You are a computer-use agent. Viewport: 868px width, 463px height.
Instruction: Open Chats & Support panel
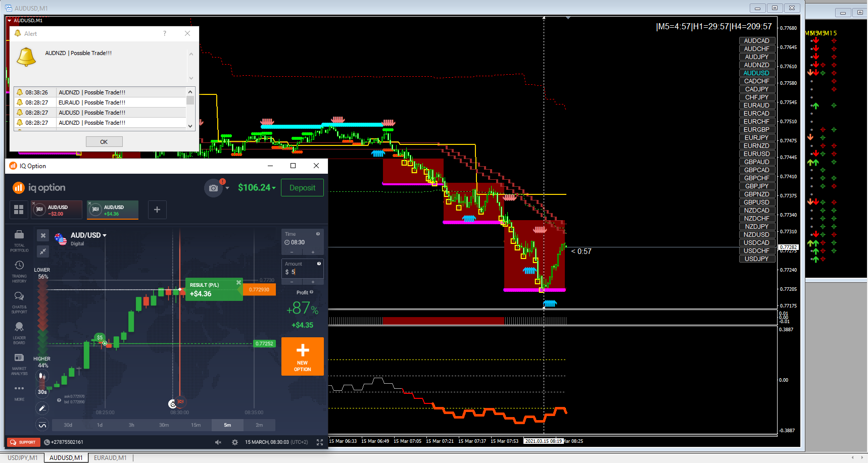tap(19, 302)
